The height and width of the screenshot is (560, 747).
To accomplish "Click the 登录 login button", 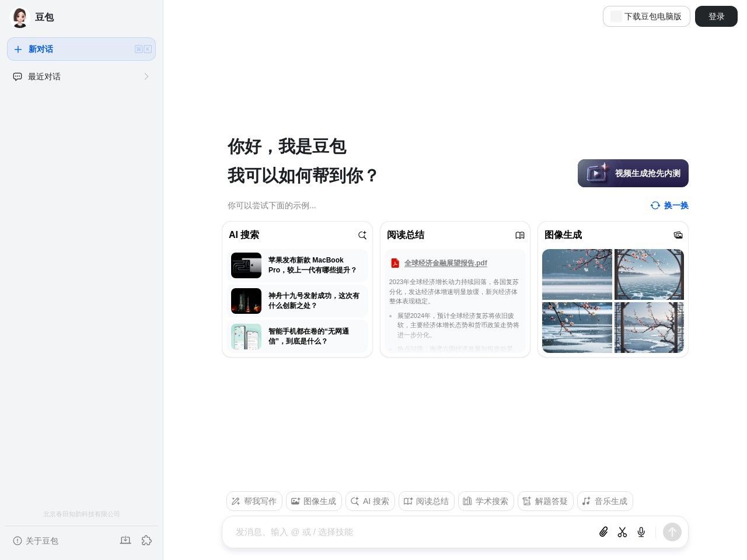I will pyautogui.click(x=716, y=16).
